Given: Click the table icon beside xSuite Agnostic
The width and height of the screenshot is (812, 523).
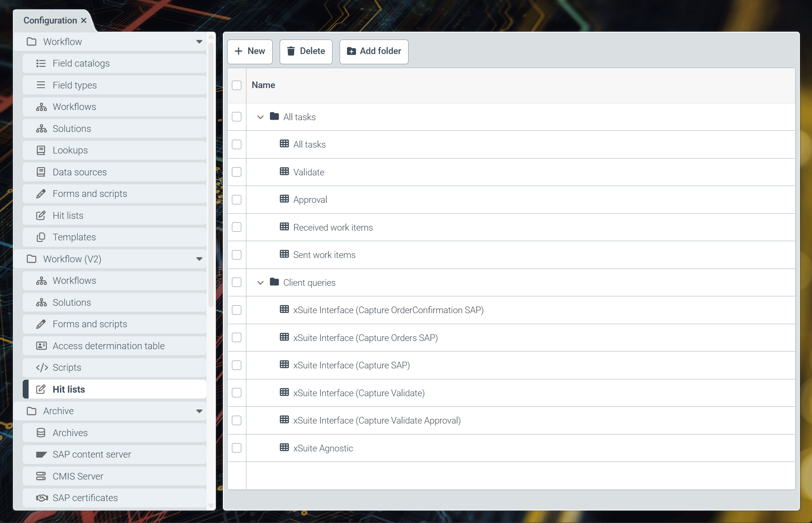Looking at the screenshot, I should point(284,447).
